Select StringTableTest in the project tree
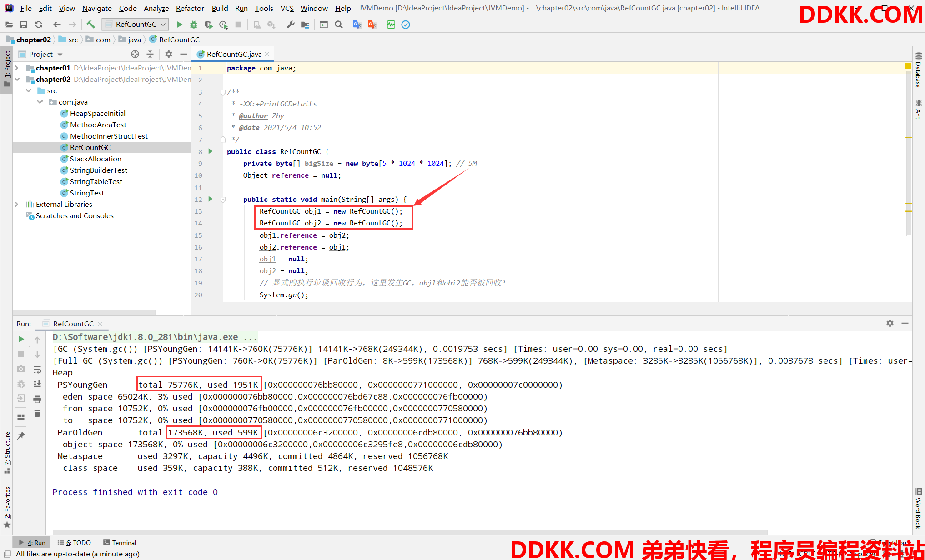 (x=96, y=181)
